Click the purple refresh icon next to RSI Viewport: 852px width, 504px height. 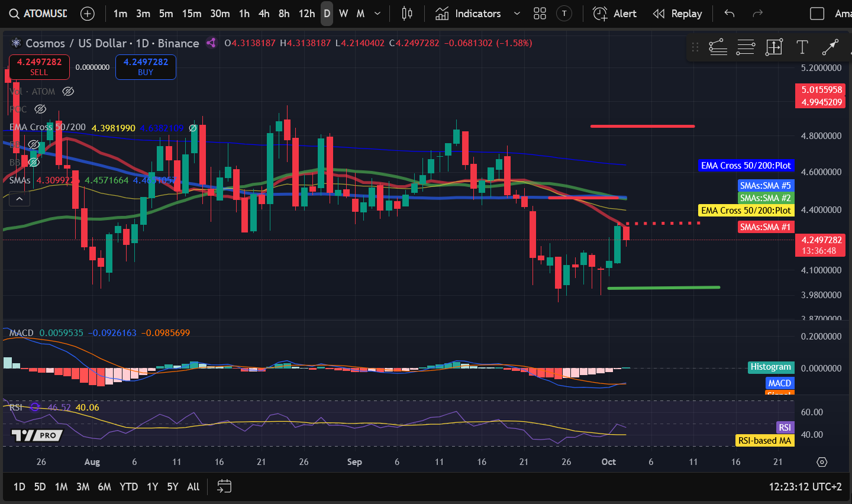pyautogui.click(x=35, y=407)
